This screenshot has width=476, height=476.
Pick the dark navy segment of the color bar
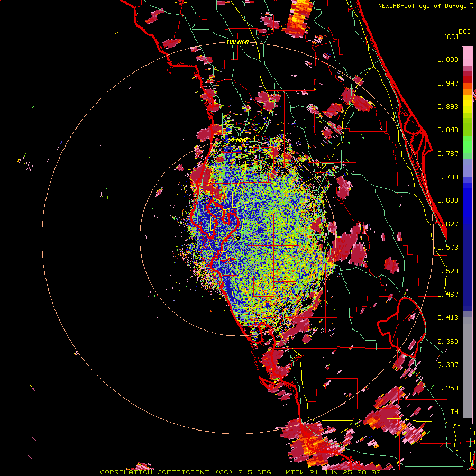[x=467, y=270]
